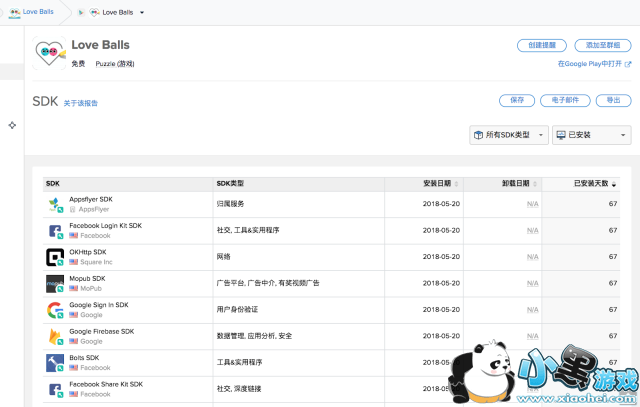Viewport: 640px width, 407px height.
Task: Open the 关于该报告 link
Action: [80, 103]
